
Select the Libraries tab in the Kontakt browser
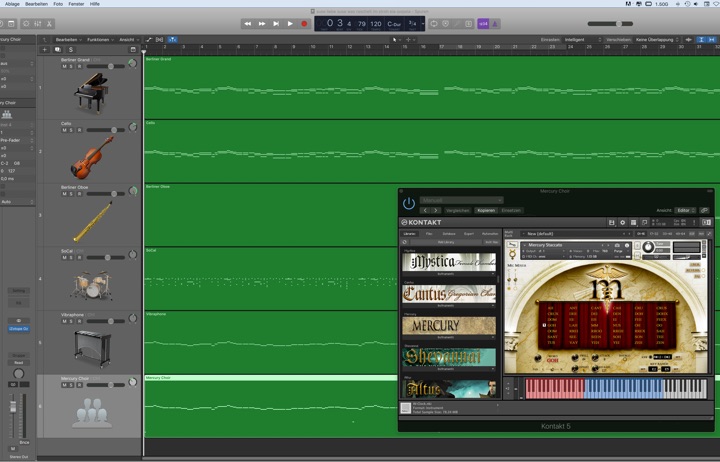(x=410, y=234)
